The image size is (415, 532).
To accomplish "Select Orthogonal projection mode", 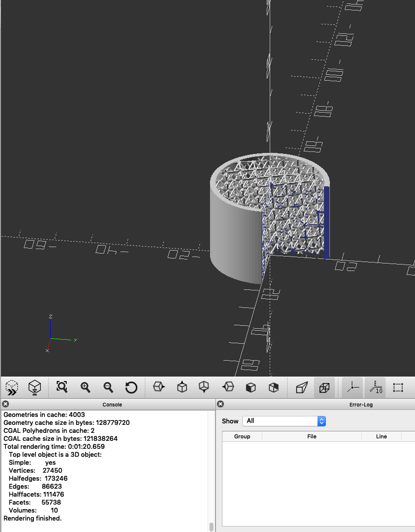I will [x=324, y=387].
